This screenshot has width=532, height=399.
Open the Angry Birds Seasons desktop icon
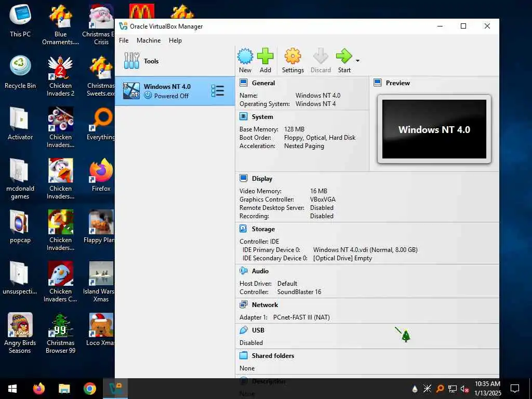tap(20, 333)
